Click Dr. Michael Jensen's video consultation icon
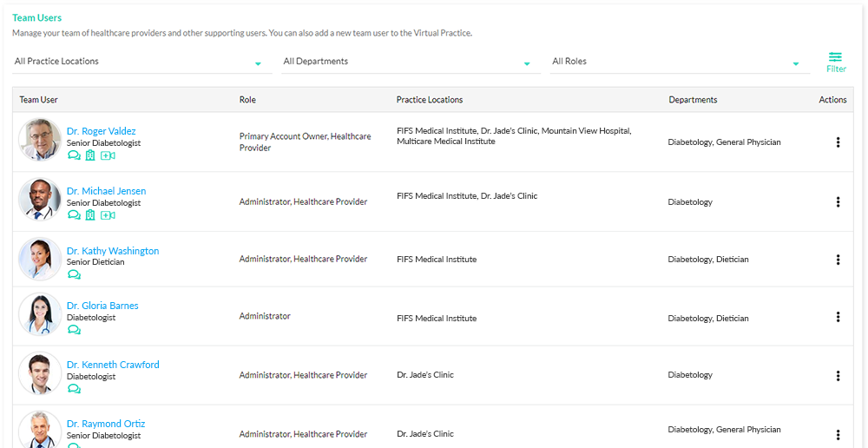 click(108, 215)
